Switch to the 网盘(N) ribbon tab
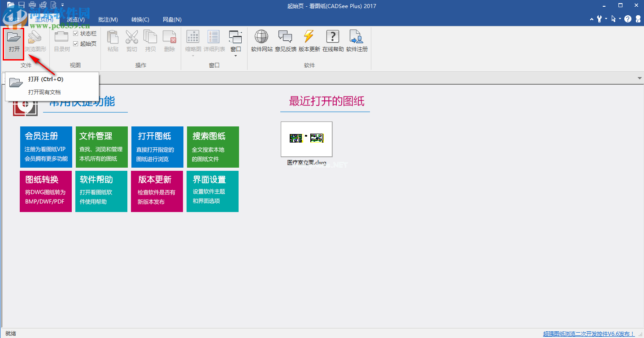The image size is (644, 338). pos(172,20)
